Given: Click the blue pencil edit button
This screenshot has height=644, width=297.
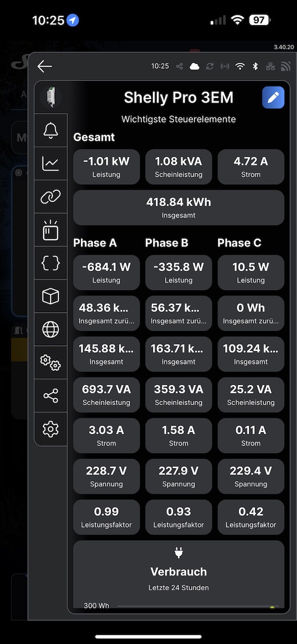Looking at the screenshot, I should 273,98.
